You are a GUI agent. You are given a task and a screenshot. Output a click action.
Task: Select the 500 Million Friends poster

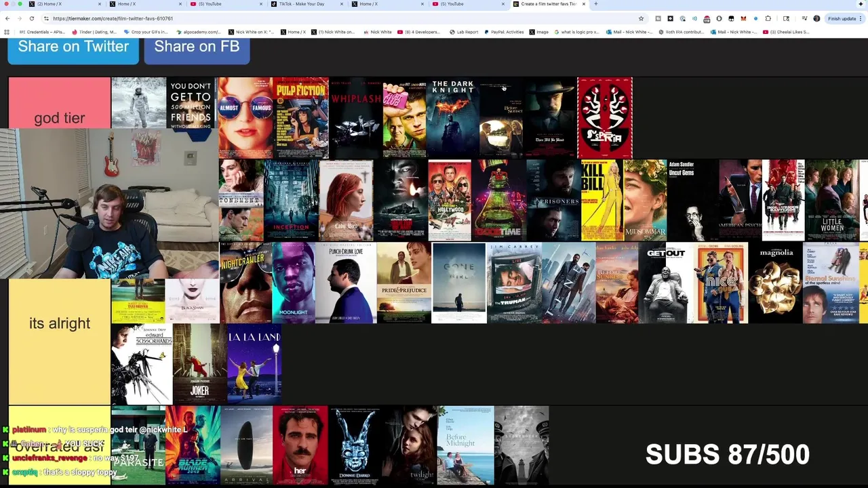[191, 102]
